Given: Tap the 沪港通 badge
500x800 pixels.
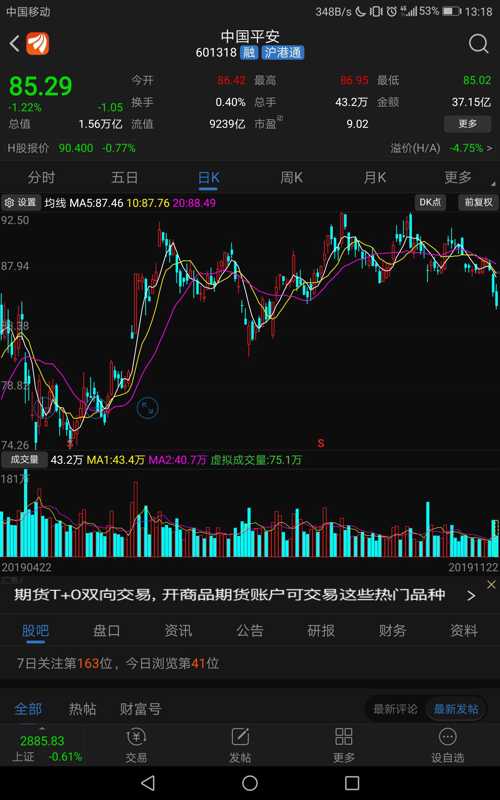Looking at the screenshot, I should [x=283, y=53].
